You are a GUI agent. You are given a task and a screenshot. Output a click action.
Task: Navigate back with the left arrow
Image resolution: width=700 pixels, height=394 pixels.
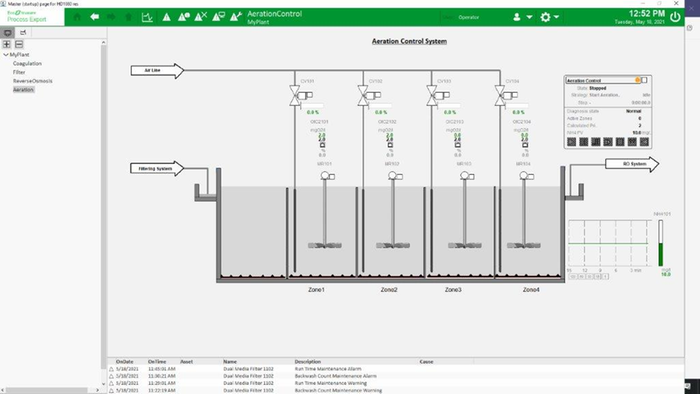[x=94, y=17]
